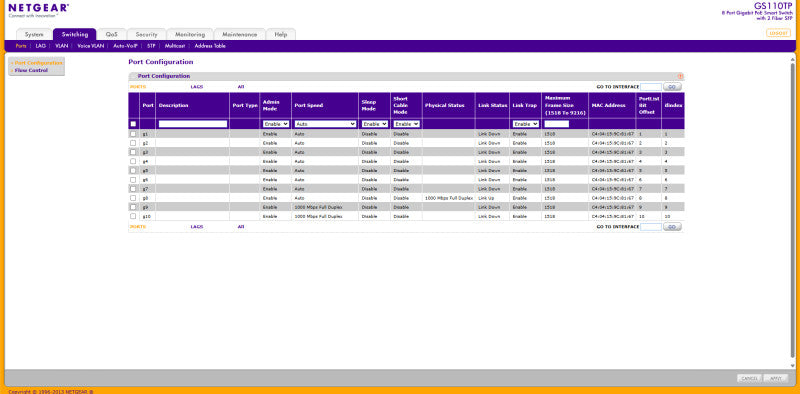This screenshot has width=800, height=394.
Task: Focus the Maximum Frame Size input field
Action: coord(557,124)
